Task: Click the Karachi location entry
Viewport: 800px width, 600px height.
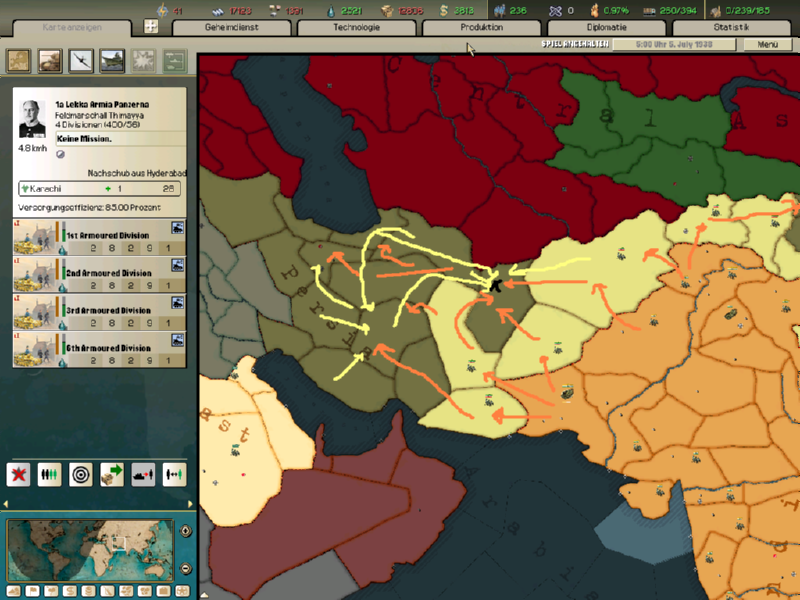Action: point(99,189)
